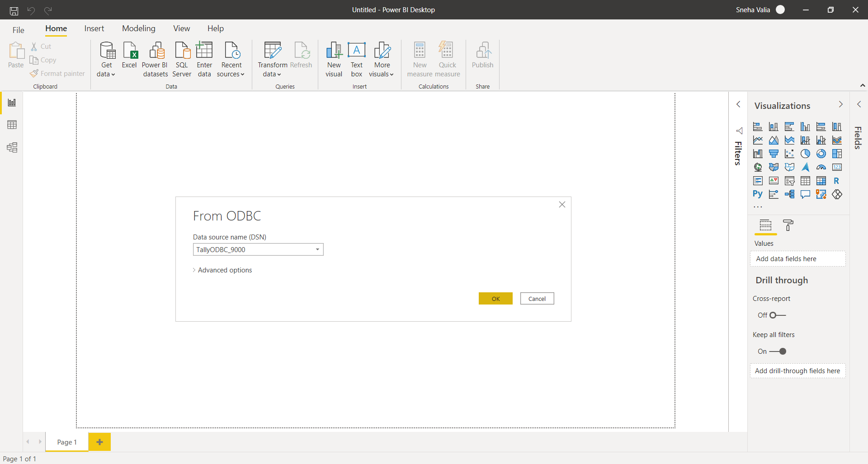
Task: Click Cancel in the From ODBC dialog
Action: pos(537,299)
